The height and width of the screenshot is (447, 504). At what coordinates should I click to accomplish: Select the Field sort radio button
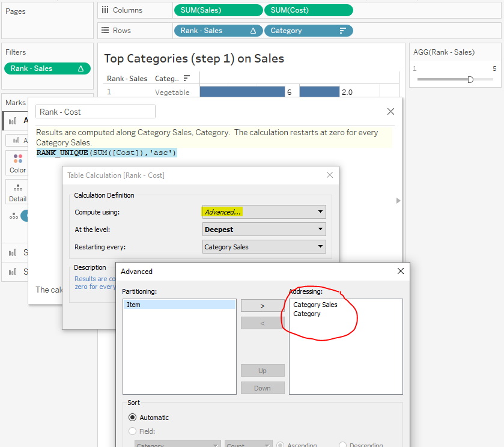tap(132, 431)
